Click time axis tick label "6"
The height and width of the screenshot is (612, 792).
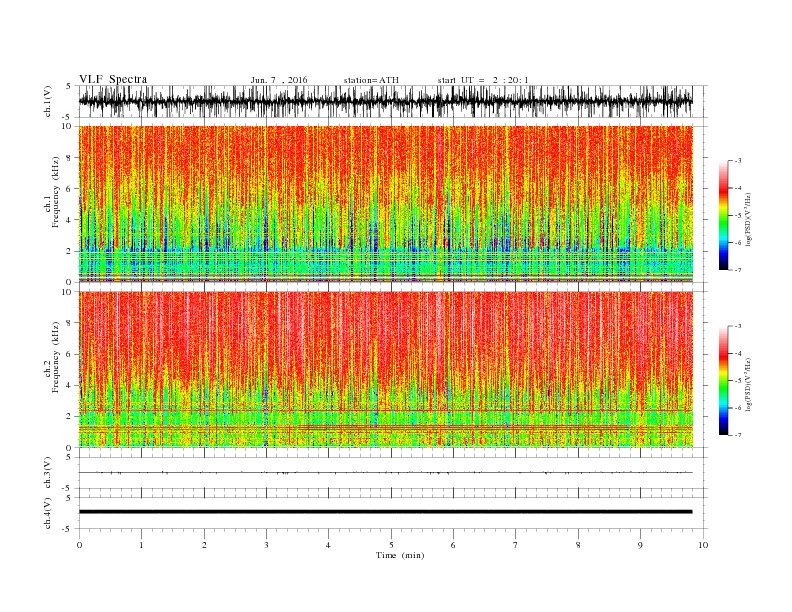pyautogui.click(x=453, y=545)
